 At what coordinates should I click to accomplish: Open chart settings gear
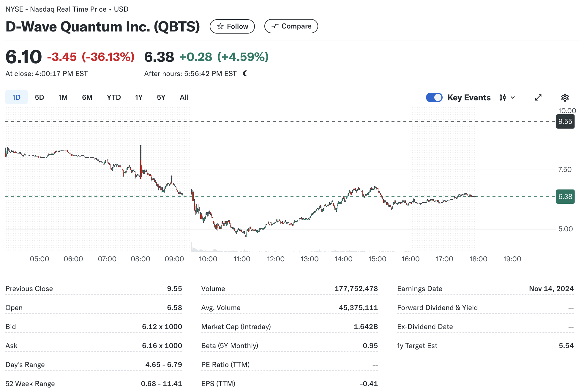(x=565, y=97)
